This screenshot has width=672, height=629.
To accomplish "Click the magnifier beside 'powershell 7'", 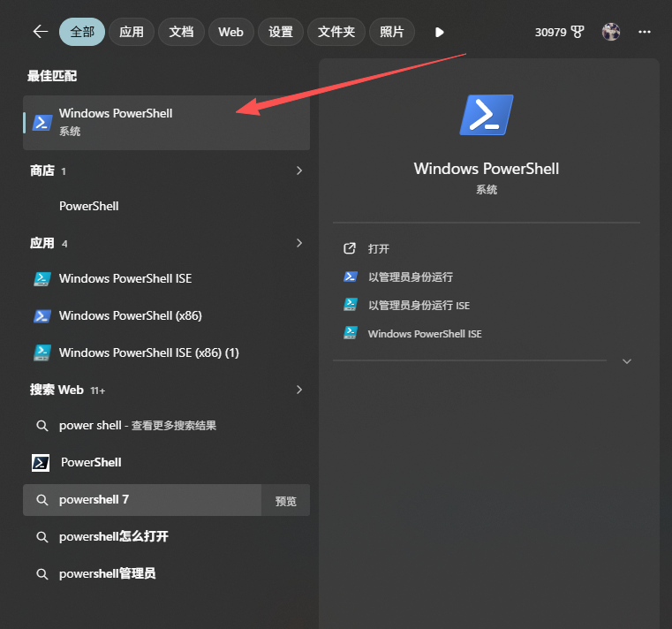I will pos(42,500).
